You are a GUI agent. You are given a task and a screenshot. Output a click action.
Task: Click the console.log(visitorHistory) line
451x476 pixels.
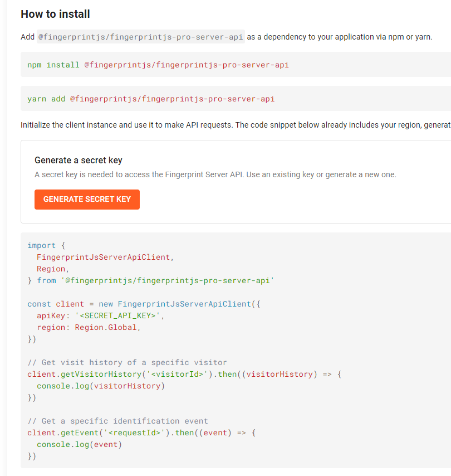pos(101,386)
